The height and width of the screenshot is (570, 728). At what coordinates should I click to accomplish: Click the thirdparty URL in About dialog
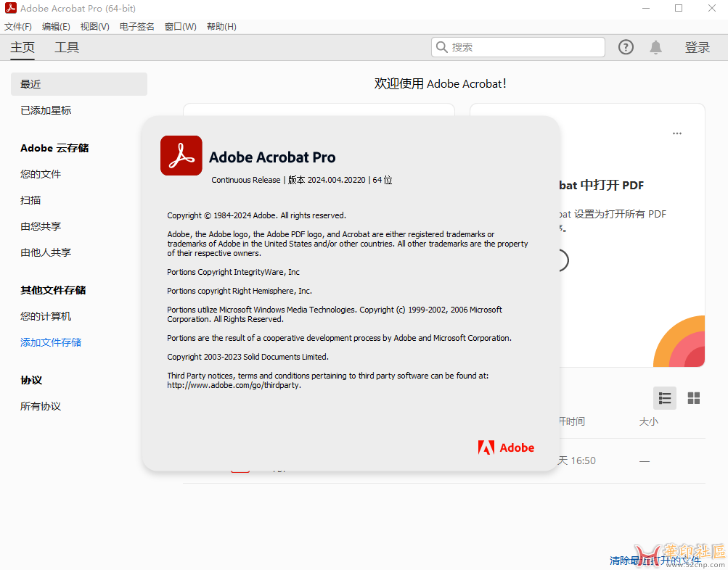234,385
